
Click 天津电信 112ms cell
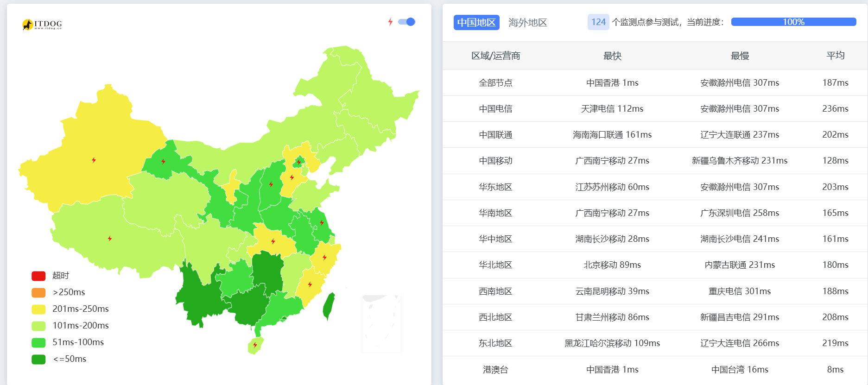pos(612,108)
